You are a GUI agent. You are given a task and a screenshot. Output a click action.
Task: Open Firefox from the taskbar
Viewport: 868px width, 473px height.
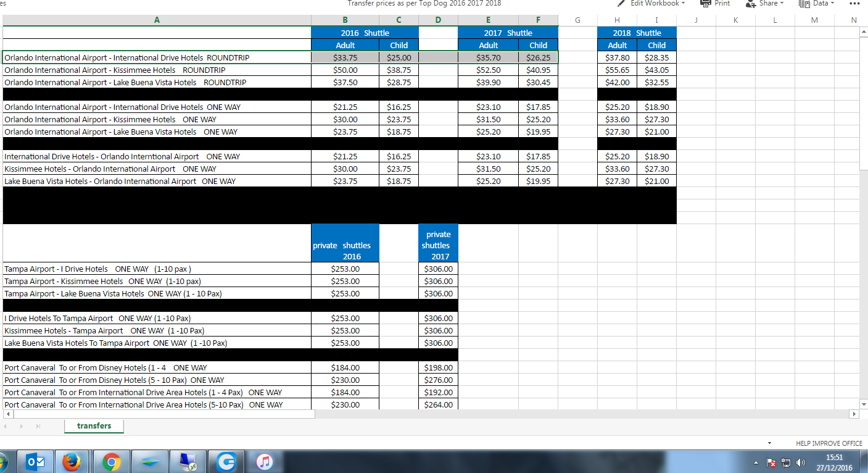click(x=72, y=462)
